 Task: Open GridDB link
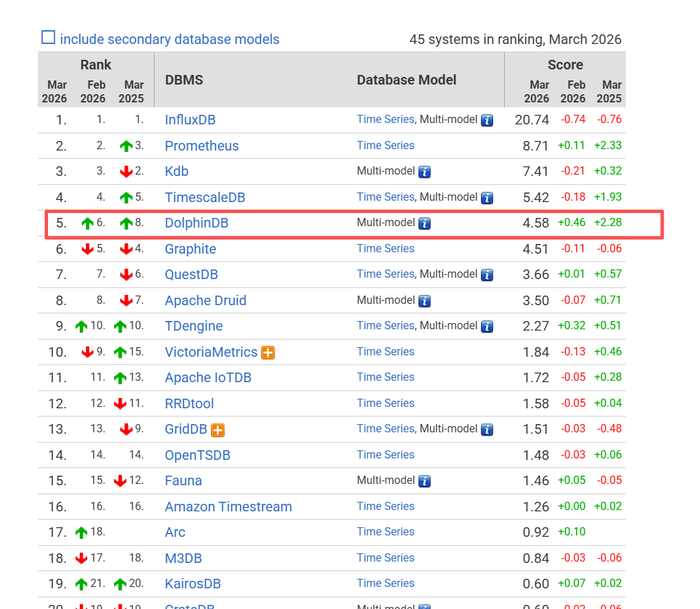(x=186, y=429)
